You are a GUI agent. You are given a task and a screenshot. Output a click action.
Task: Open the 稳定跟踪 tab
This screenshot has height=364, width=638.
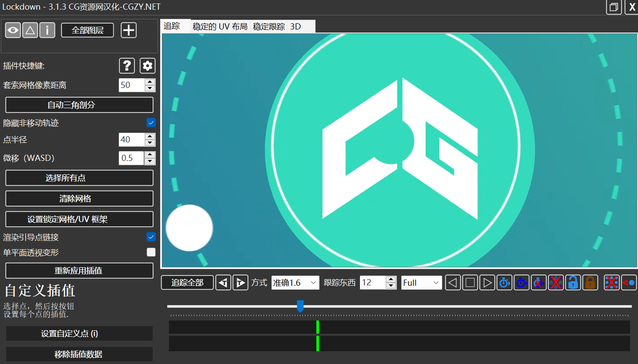pyautogui.click(x=269, y=26)
